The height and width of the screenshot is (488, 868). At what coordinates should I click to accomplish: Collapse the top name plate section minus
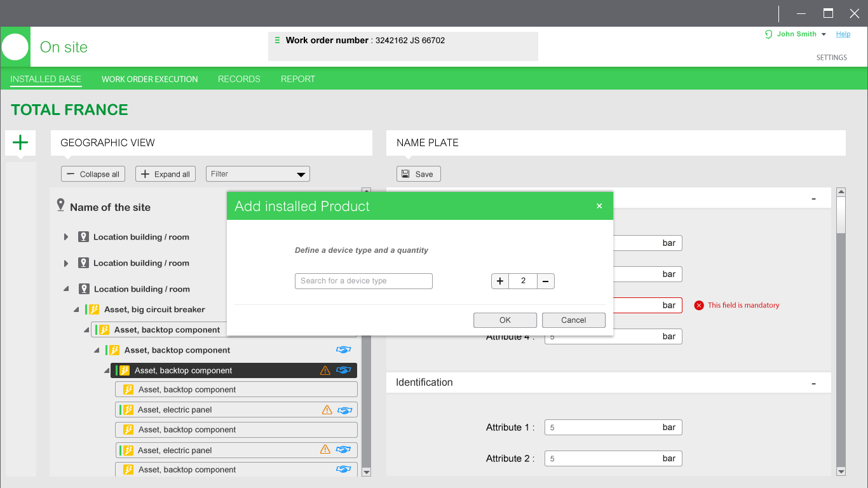tap(813, 200)
